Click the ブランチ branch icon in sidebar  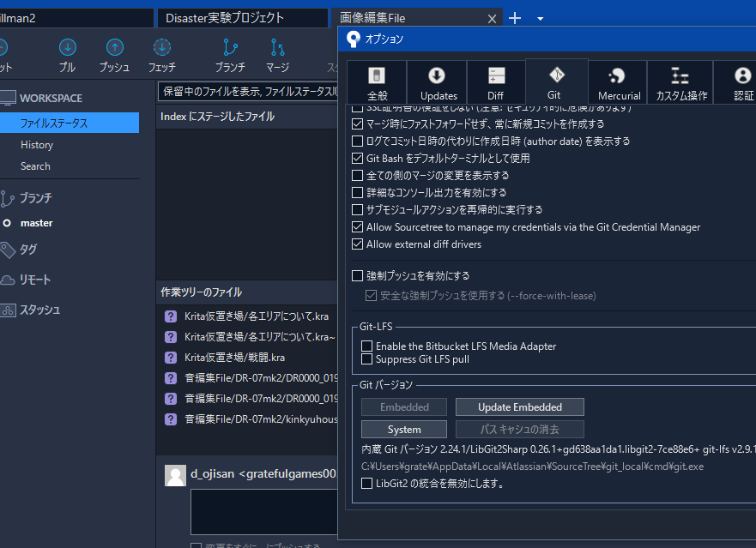[x=7, y=199]
